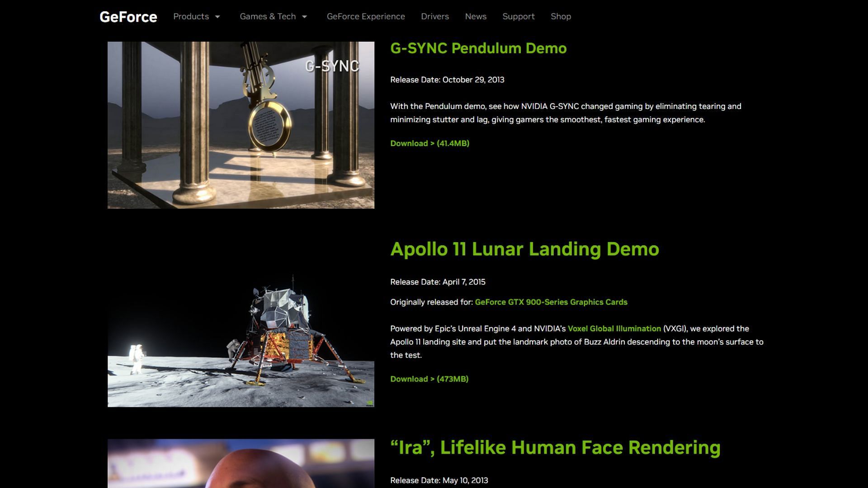Open the News section

[x=476, y=16]
